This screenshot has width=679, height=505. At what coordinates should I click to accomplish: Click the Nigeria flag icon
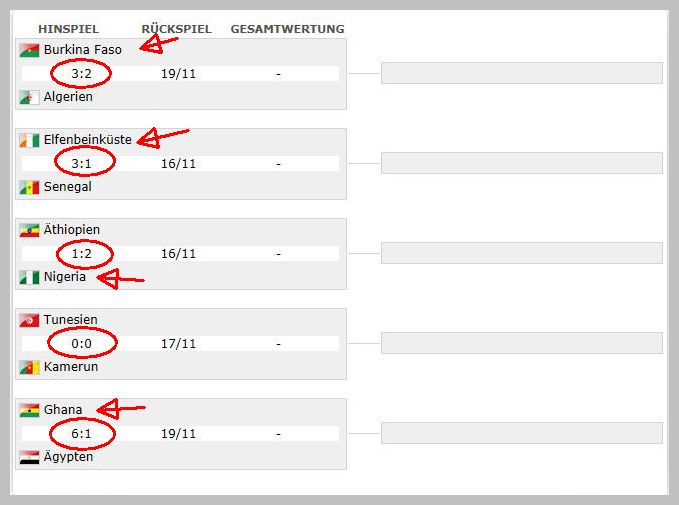click(29, 278)
